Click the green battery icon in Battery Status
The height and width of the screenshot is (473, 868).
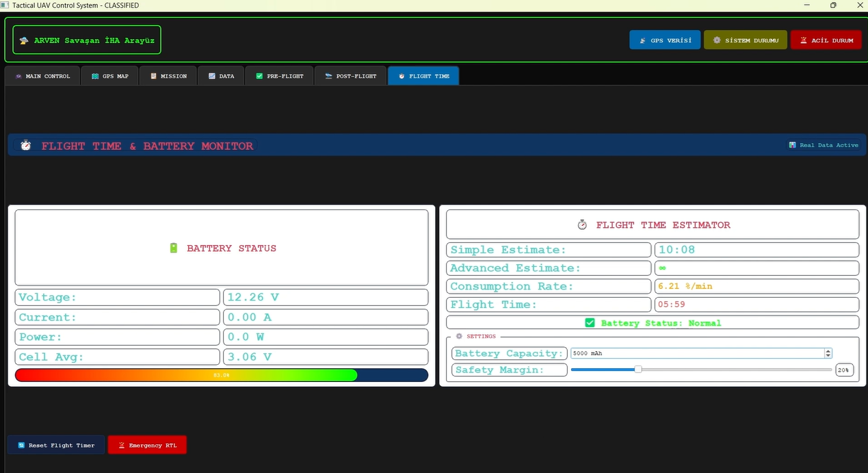(174, 248)
